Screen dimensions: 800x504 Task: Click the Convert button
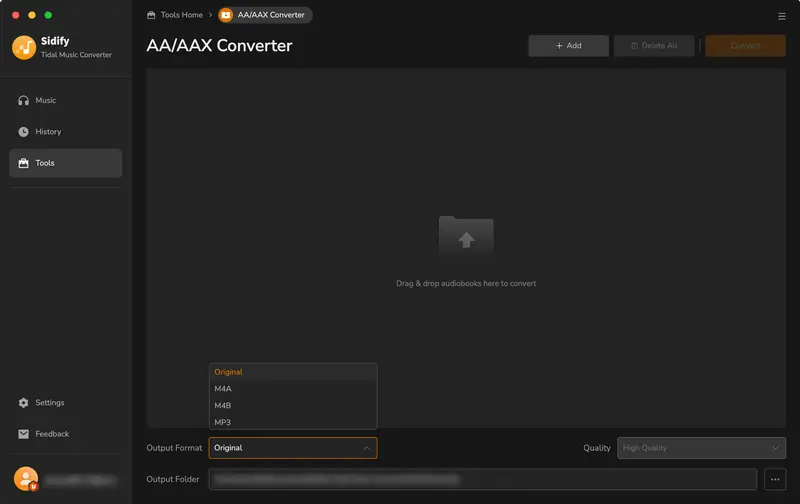coord(745,45)
